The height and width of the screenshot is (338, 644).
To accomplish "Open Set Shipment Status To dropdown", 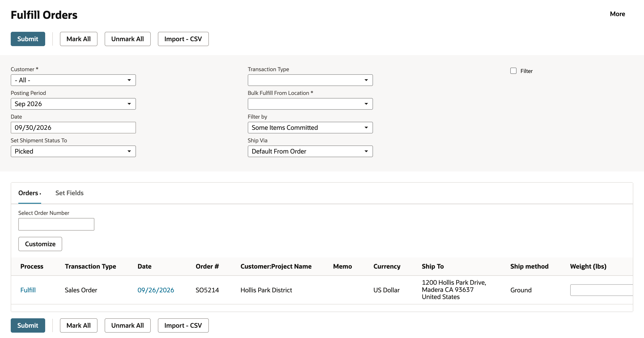I will [x=73, y=151].
